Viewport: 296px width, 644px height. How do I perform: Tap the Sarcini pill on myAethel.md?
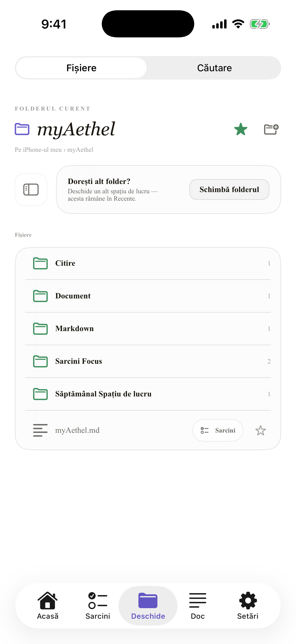[x=217, y=430]
